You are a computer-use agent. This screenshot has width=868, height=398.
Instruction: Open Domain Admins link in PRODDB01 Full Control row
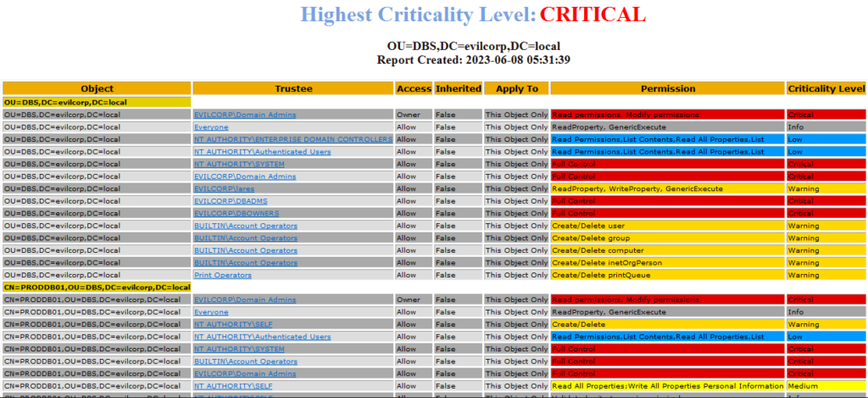click(x=245, y=373)
